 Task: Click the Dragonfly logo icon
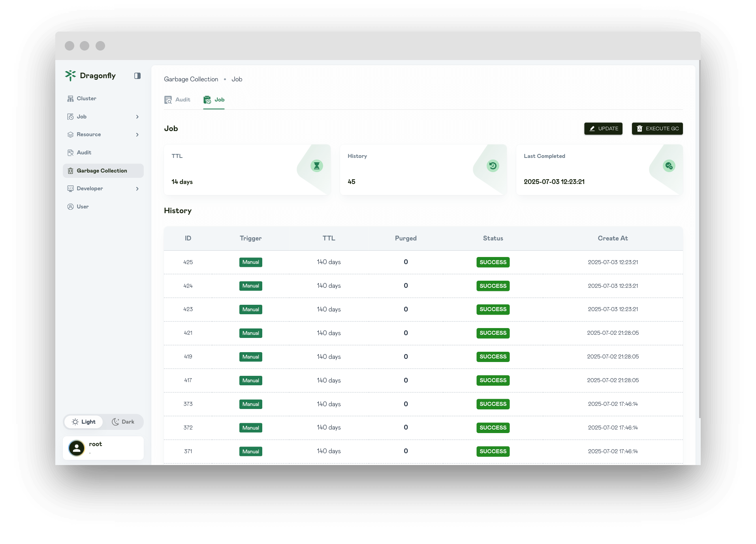pyautogui.click(x=70, y=75)
